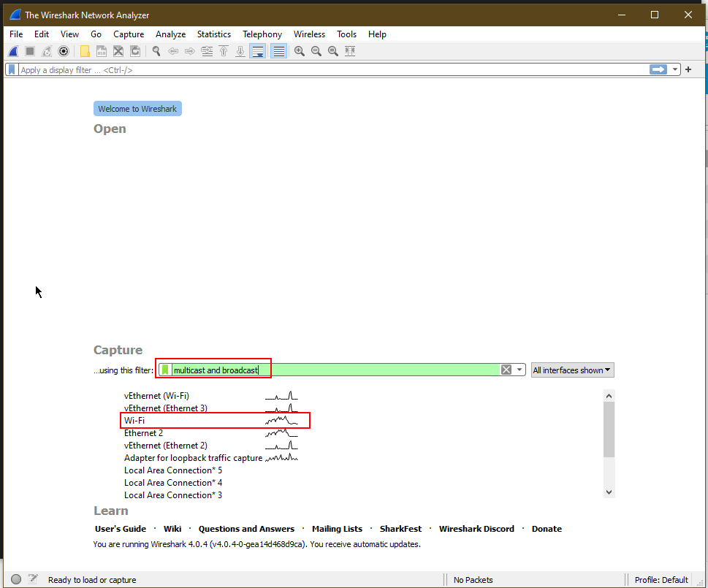Open the Statistics menu

[x=213, y=34]
